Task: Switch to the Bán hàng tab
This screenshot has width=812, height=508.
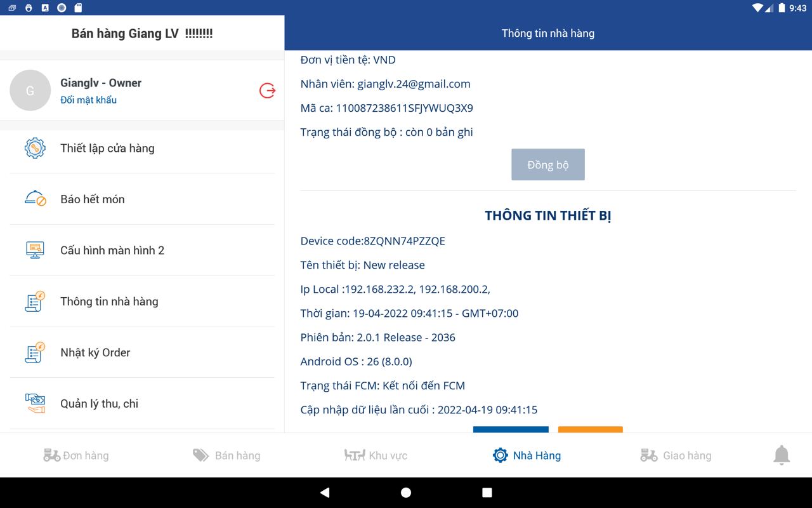Action: [x=226, y=455]
